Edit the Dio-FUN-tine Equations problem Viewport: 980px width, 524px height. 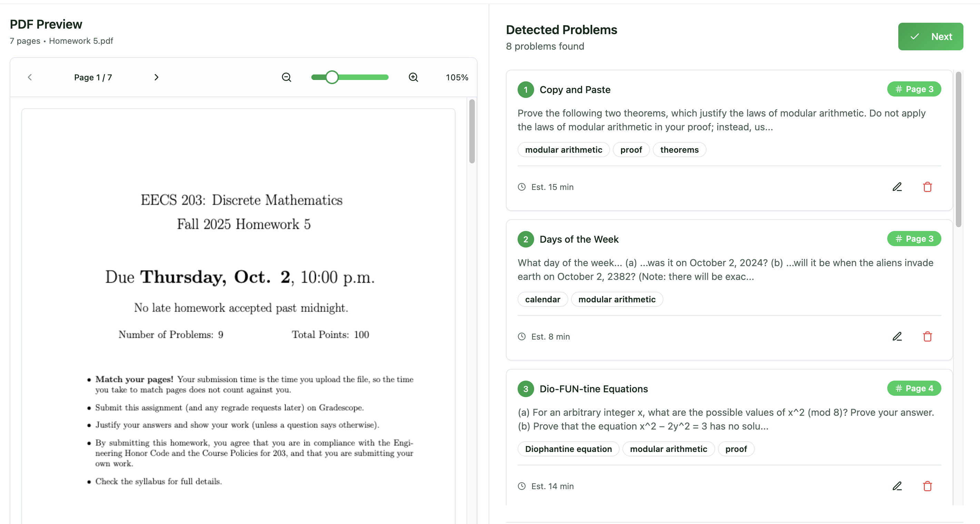(897, 486)
